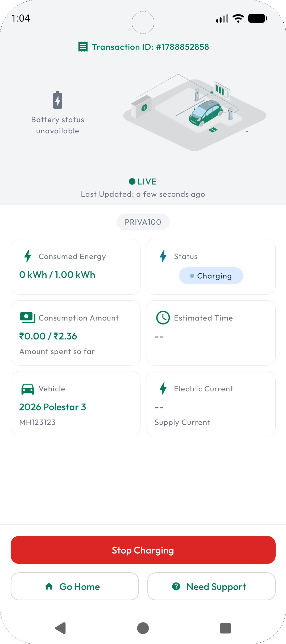This screenshot has height=644, width=286.
Task: Tap the '₹0.00 / ₹2.36' value
Action: coord(48,336)
